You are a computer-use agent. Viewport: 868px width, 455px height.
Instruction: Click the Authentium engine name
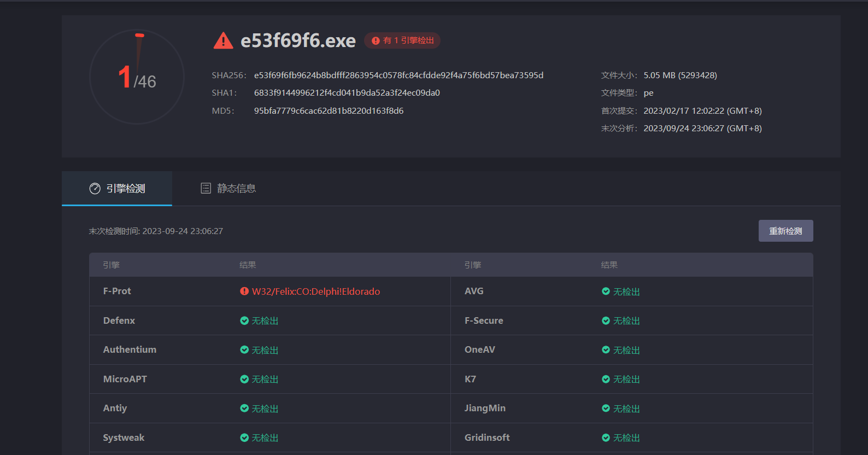[130, 349]
